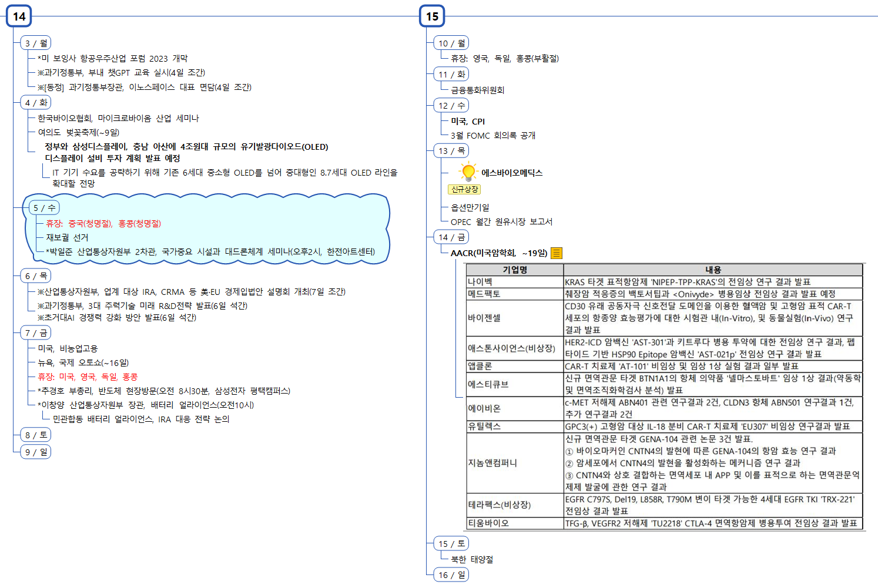Screen dimensions: 878x588
Task: Click the 미국, 비농업고용 item
Action: click(x=68, y=348)
